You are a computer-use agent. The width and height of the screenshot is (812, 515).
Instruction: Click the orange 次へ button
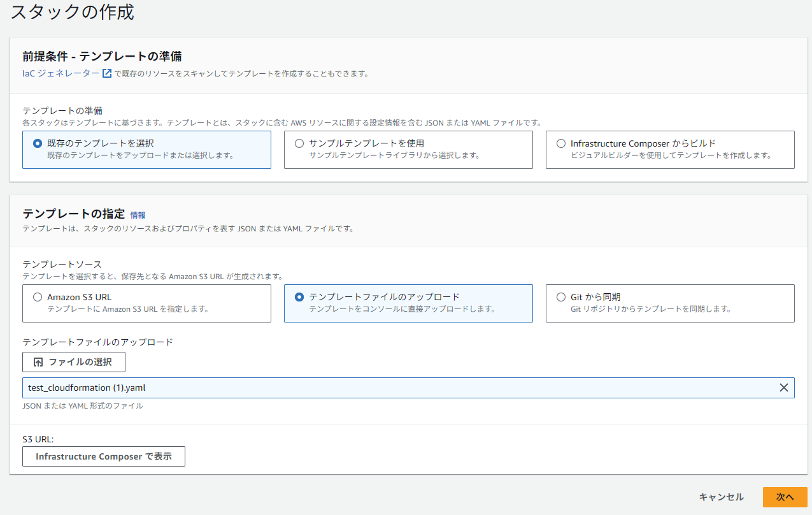coord(785,497)
